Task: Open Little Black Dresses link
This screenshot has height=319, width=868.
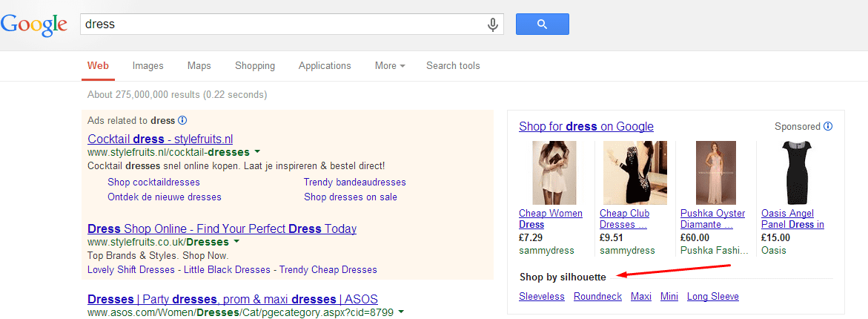Action: 227,270
